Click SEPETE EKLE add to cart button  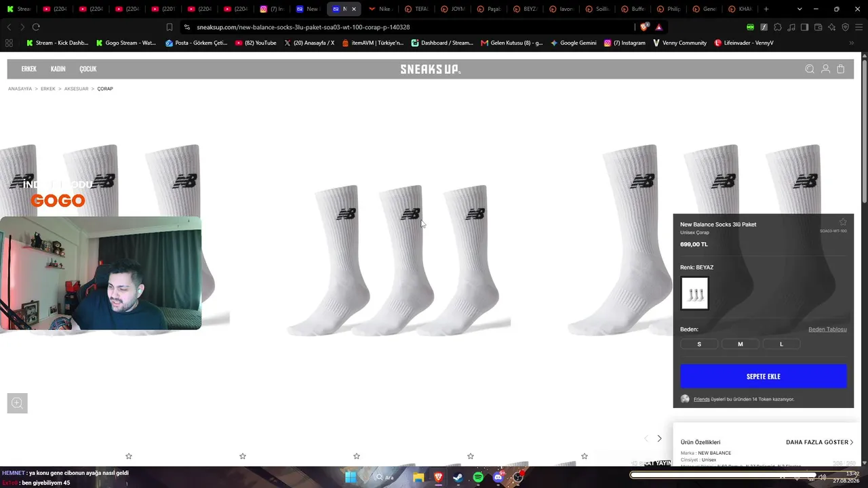(764, 376)
